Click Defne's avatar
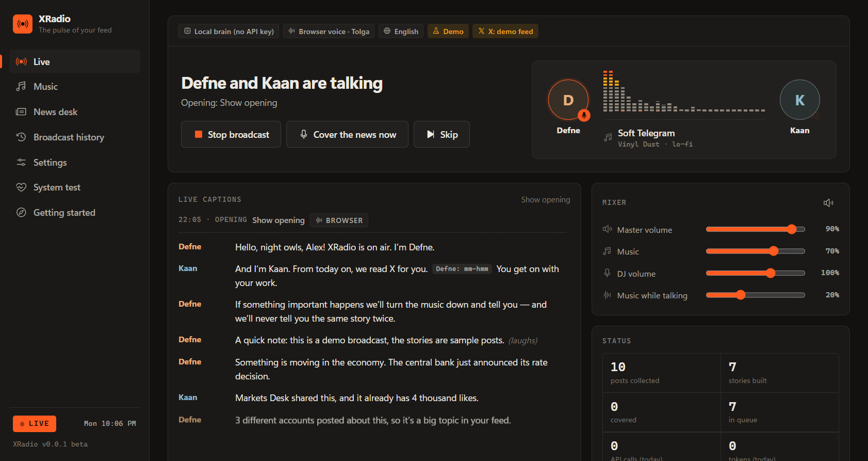The image size is (868, 461). click(568, 100)
